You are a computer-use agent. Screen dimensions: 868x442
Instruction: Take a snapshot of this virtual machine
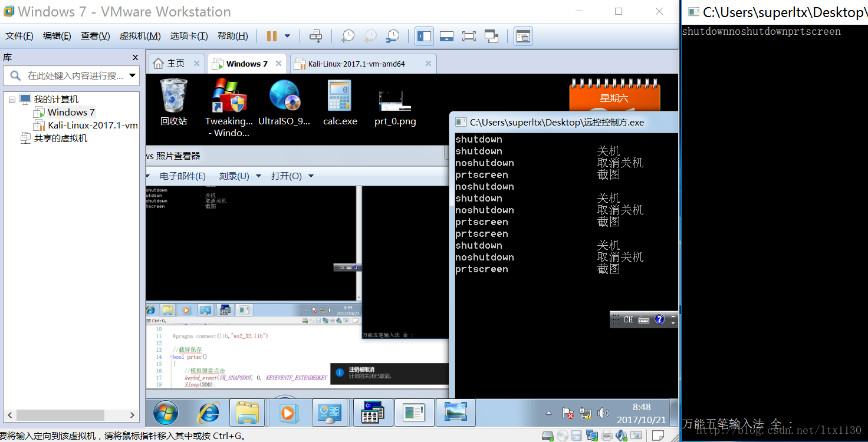[347, 36]
